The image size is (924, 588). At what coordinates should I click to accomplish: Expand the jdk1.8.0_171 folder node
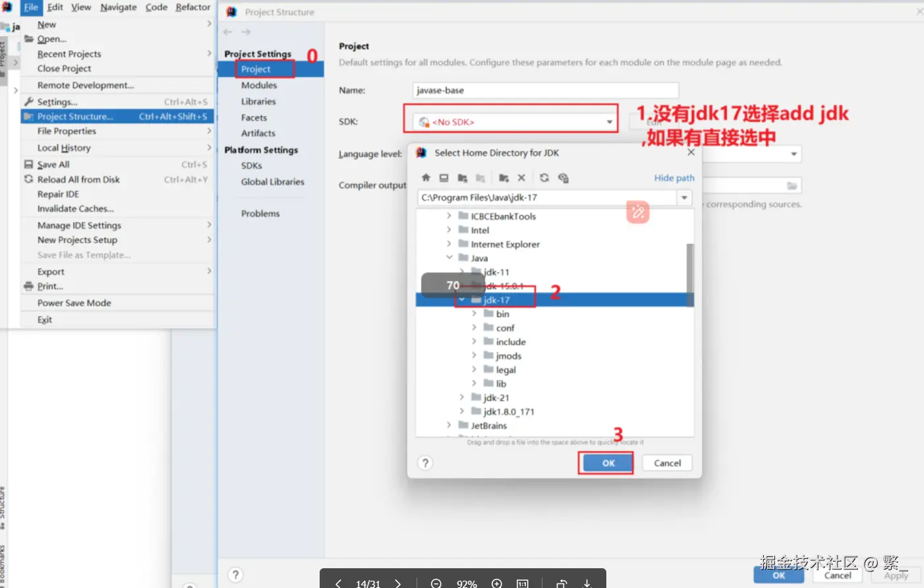tap(461, 411)
